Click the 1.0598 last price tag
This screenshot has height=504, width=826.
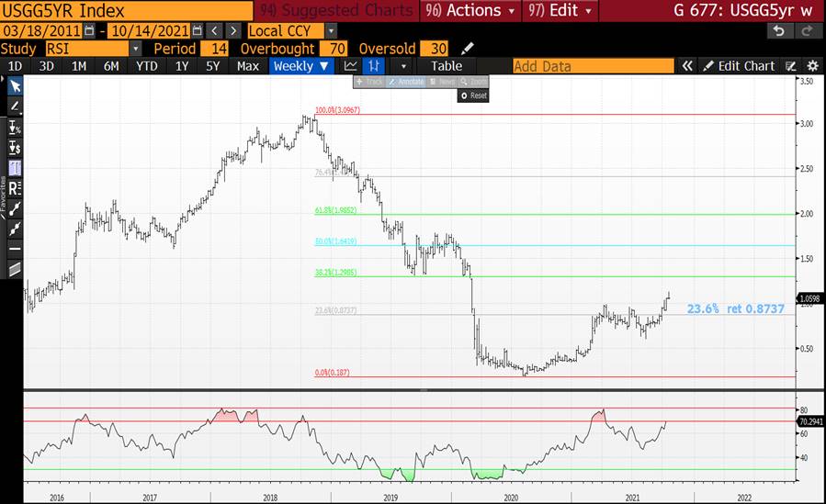click(810, 299)
